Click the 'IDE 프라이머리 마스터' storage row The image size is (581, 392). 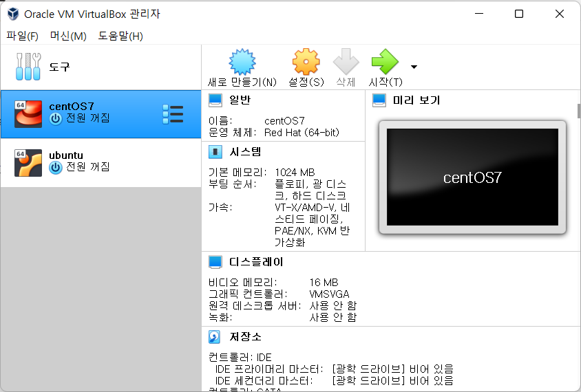[x=335, y=369]
